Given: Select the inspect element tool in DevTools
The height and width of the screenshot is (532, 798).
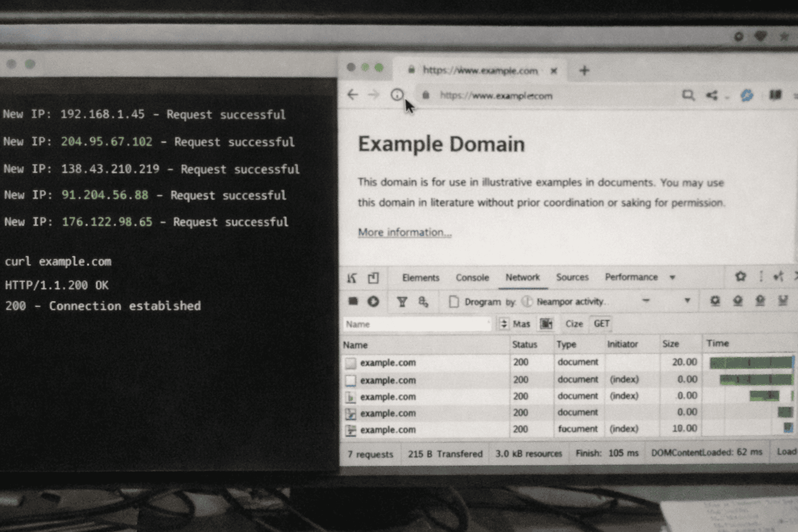Looking at the screenshot, I should (x=351, y=277).
